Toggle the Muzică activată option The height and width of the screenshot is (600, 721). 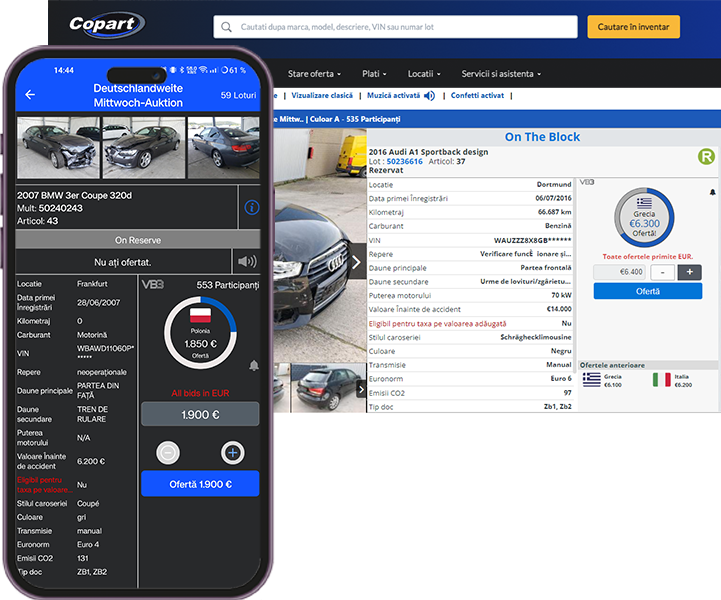393,96
